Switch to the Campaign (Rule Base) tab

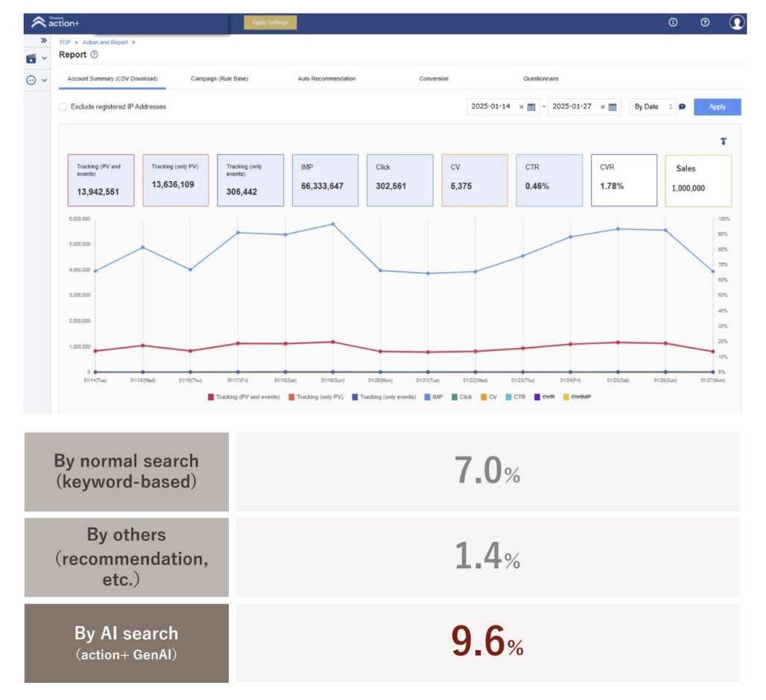click(x=219, y=78)
